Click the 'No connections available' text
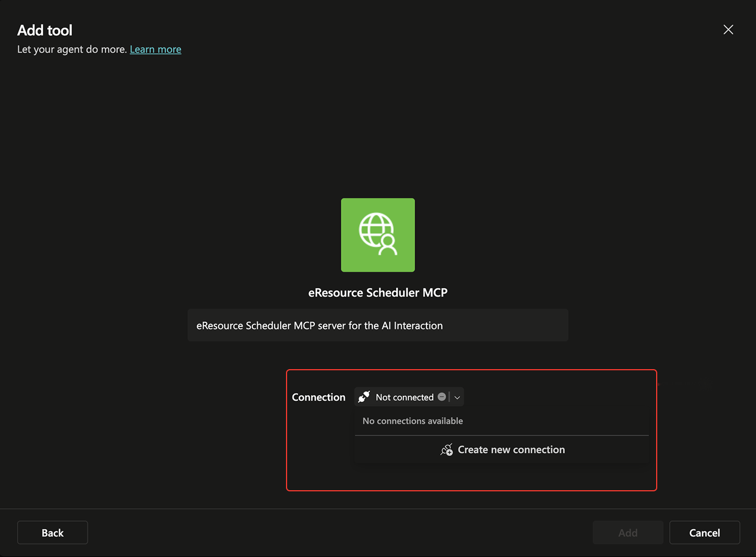 tap(412, 421)
